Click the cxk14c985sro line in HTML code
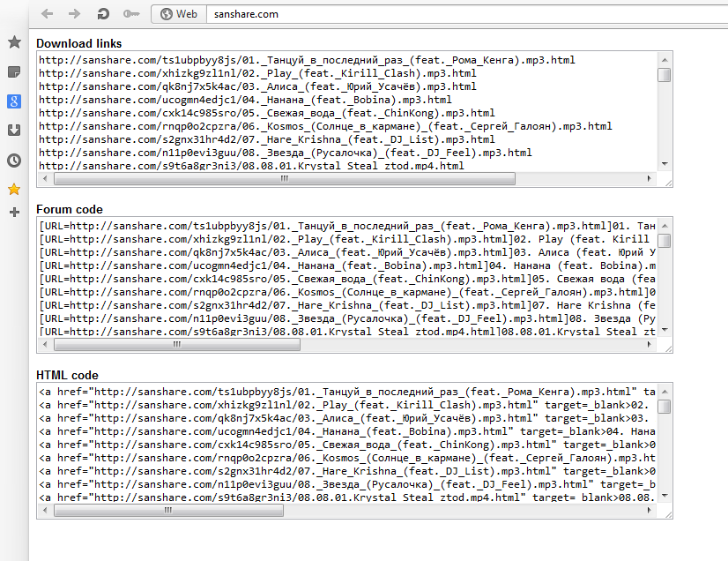The height and width of the screenshot is (561, 728). tap(347, 445)
